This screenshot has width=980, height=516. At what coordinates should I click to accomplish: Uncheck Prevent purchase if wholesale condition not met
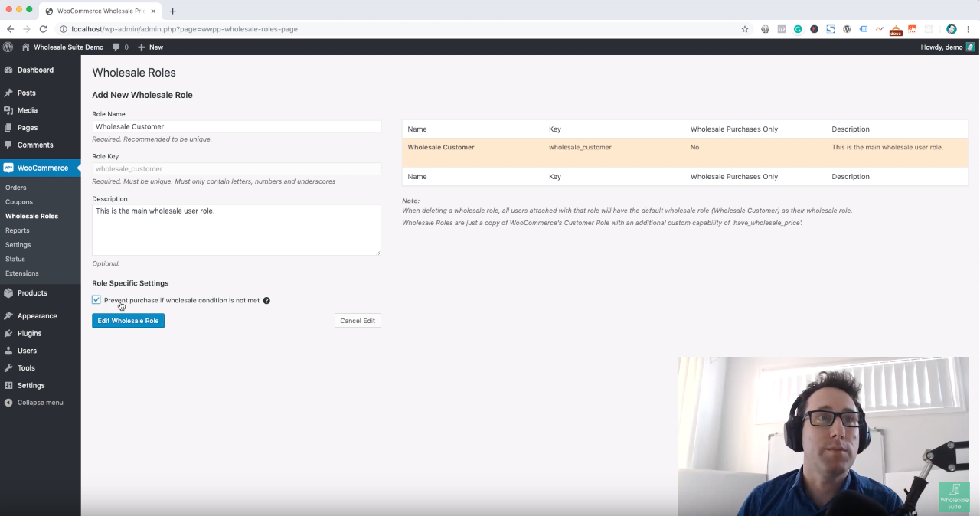pyautogui.click(x=96, y=300)
